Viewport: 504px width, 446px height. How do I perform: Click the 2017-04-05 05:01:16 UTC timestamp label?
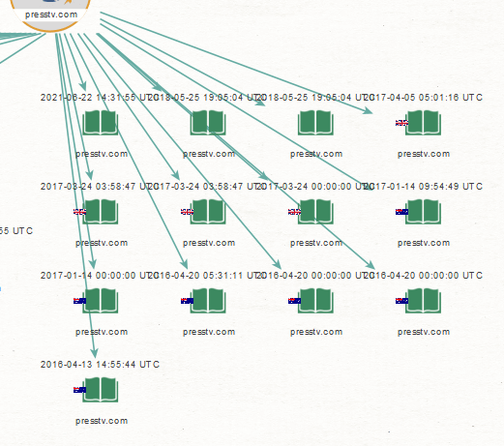tap(423, 97)
